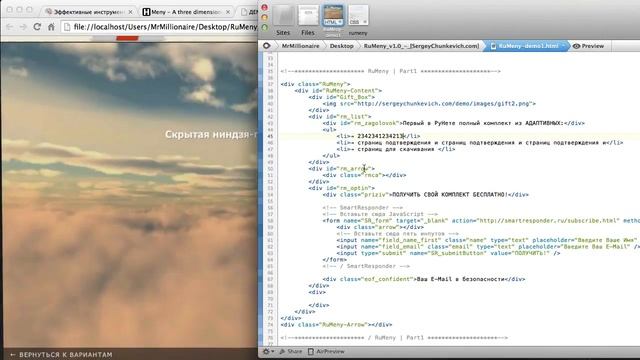Focus the browser address bar
640x360 pixels.
(x=160, y=27)
